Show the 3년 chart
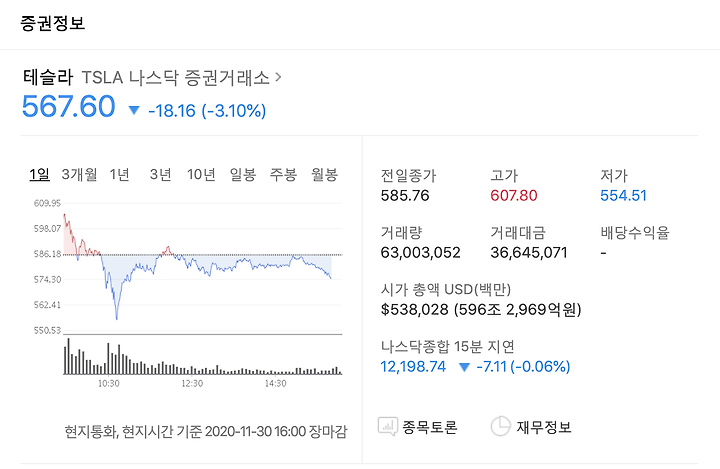The width and height of the screenshot is (720, 469). click(x=160, y=174)
